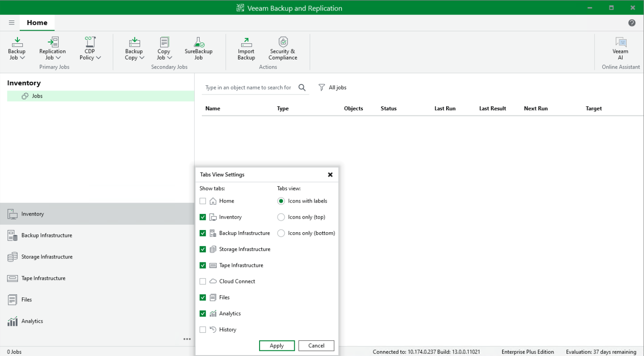Image resolution: width=644 pixels, height=356 pixels.
Task: Open Tape Infrastructure view in the sidebar
Action: (97, 278)
